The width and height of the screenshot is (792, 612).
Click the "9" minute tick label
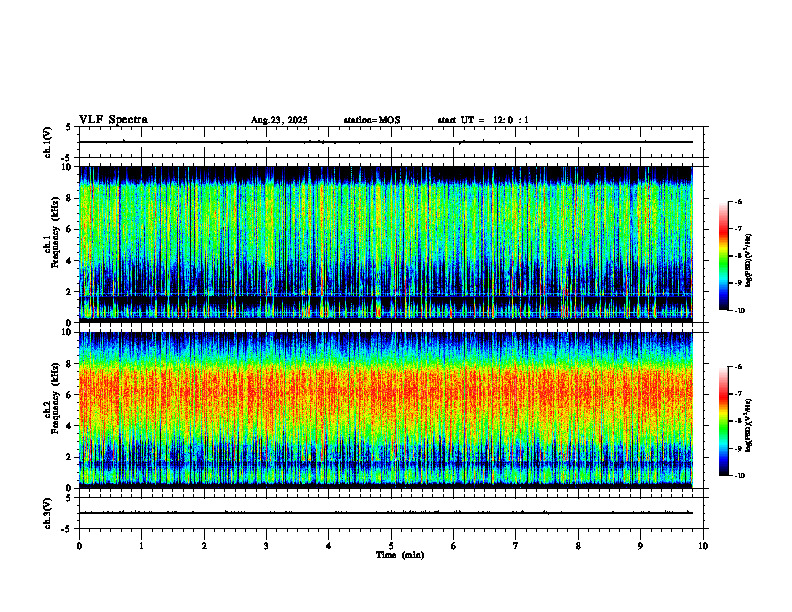(x=640, y=546)
